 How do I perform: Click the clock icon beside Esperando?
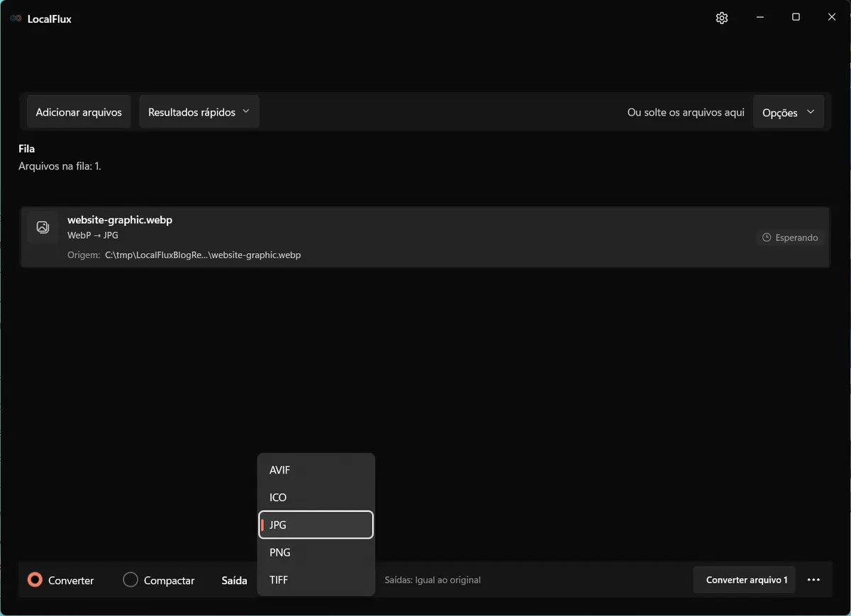pyautogui.click(x=767, y=237)
